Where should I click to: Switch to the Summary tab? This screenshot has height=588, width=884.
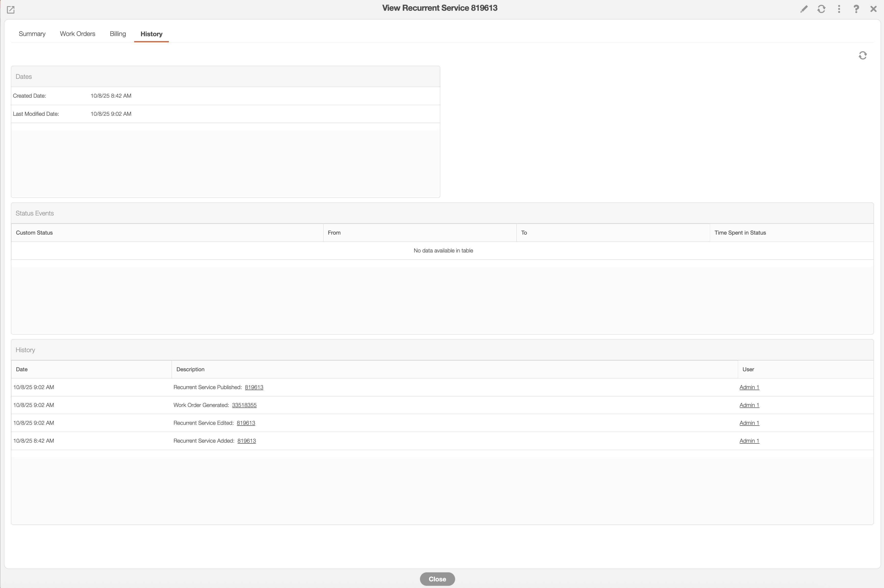(32, 34)
